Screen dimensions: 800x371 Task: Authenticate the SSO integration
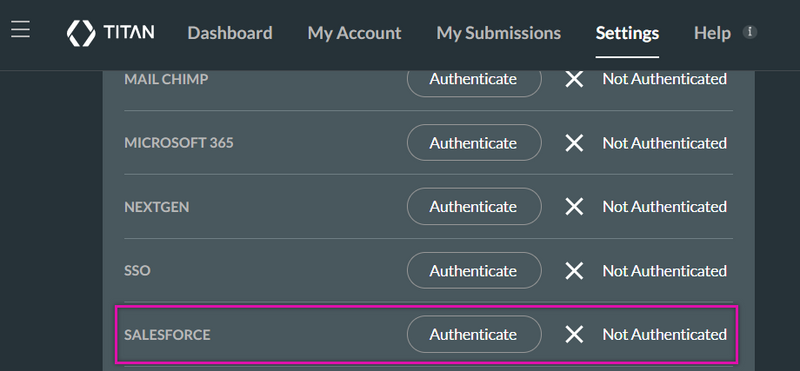[x=474, y=270]
